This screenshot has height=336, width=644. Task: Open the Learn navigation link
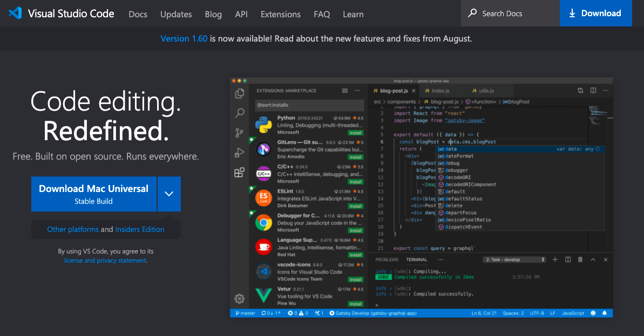[x=353, y=14]
